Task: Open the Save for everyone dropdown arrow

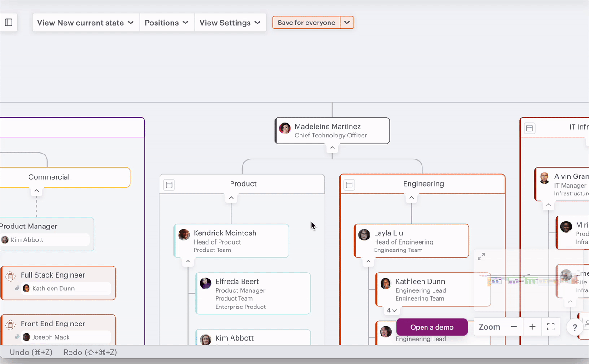Action: (x=347, y=23)
